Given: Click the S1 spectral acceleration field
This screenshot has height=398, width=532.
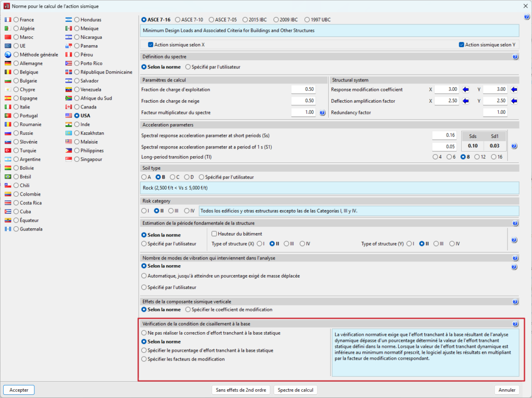Looking at the screenshot, I should coord(444,147).
